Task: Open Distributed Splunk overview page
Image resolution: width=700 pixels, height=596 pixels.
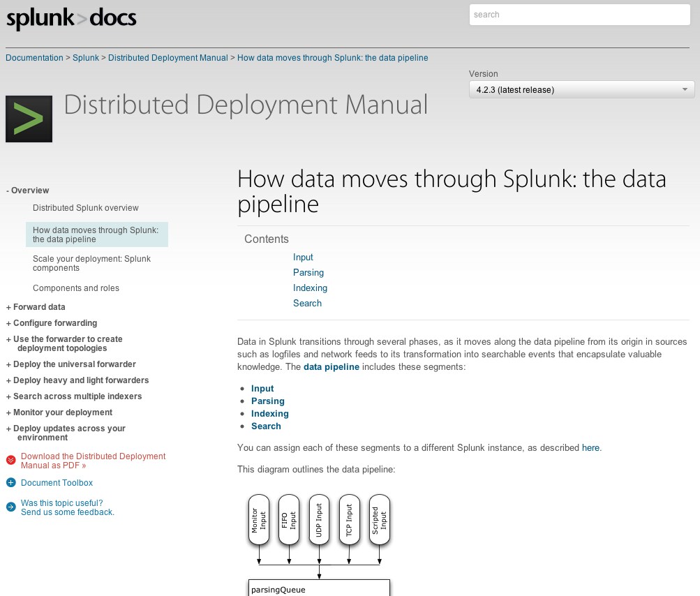Action: coord(86,207)
